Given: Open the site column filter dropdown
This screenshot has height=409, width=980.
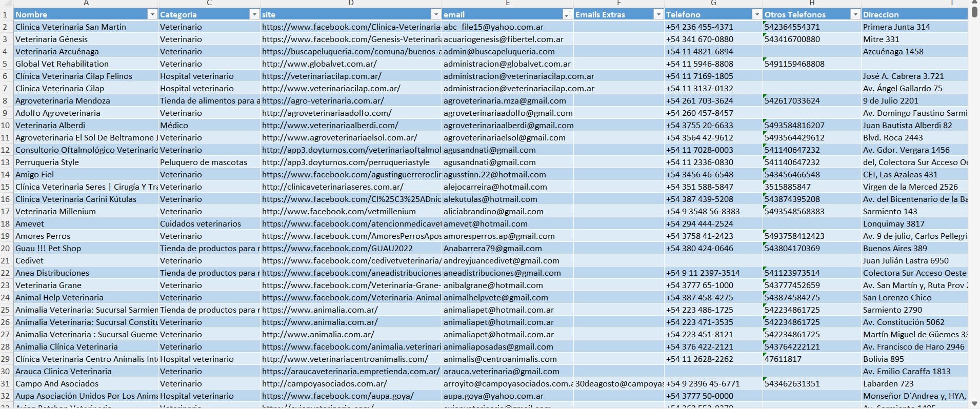Looking at the screenshot, I should click(x=435, y=14).
